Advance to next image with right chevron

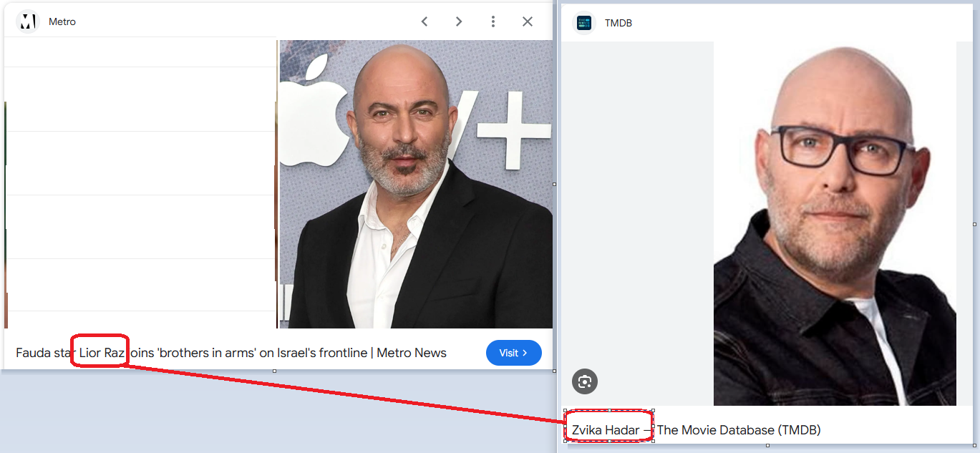click(x=459, y=21)
